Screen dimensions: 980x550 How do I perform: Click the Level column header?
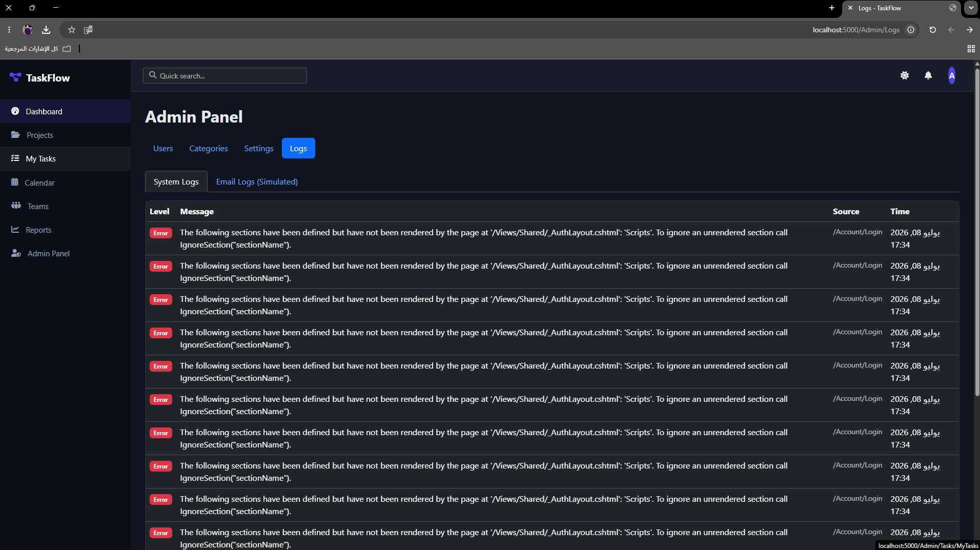[x=159, y=211]
